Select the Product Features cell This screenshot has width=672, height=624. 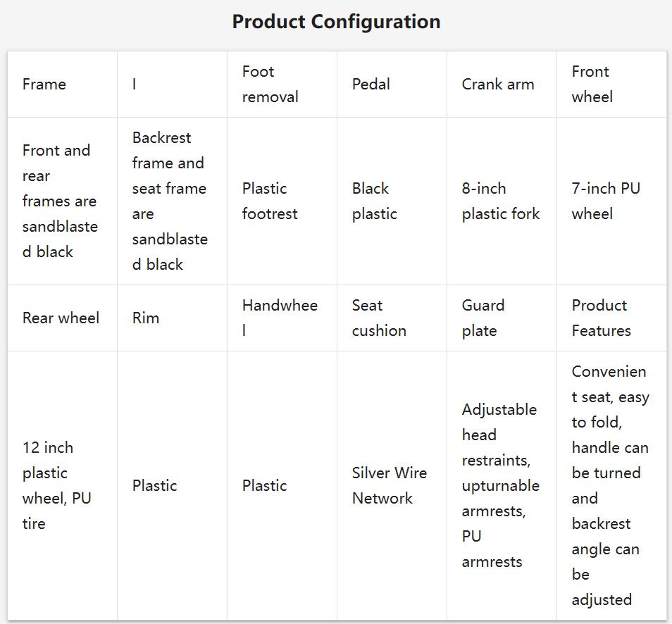tap(611, 318)
